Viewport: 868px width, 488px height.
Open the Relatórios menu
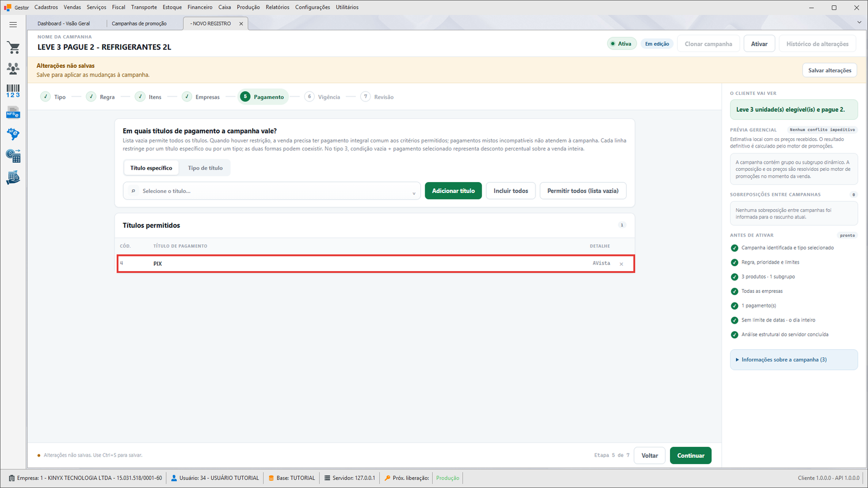click(x=277, y=7)
